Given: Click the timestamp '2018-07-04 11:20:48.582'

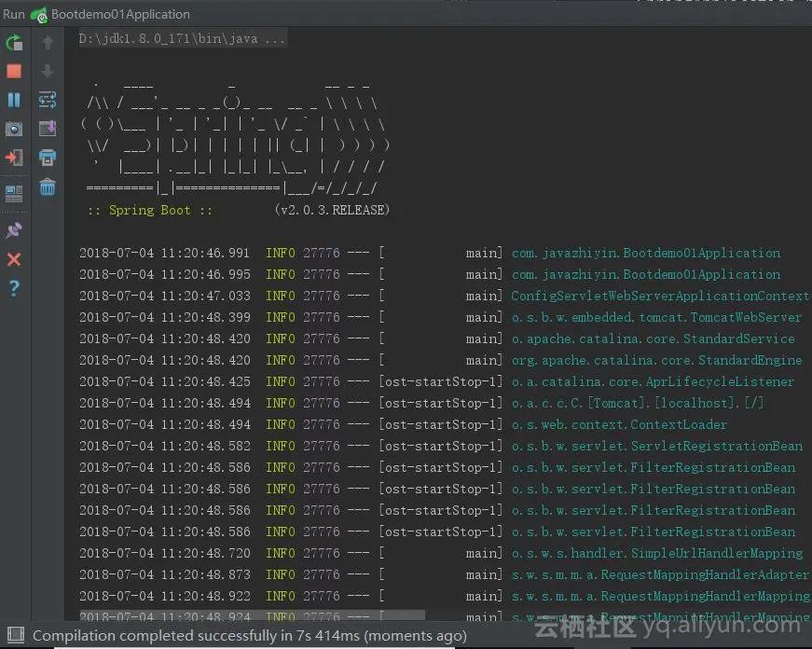Looking at the screenshot, I should point(165,446).
